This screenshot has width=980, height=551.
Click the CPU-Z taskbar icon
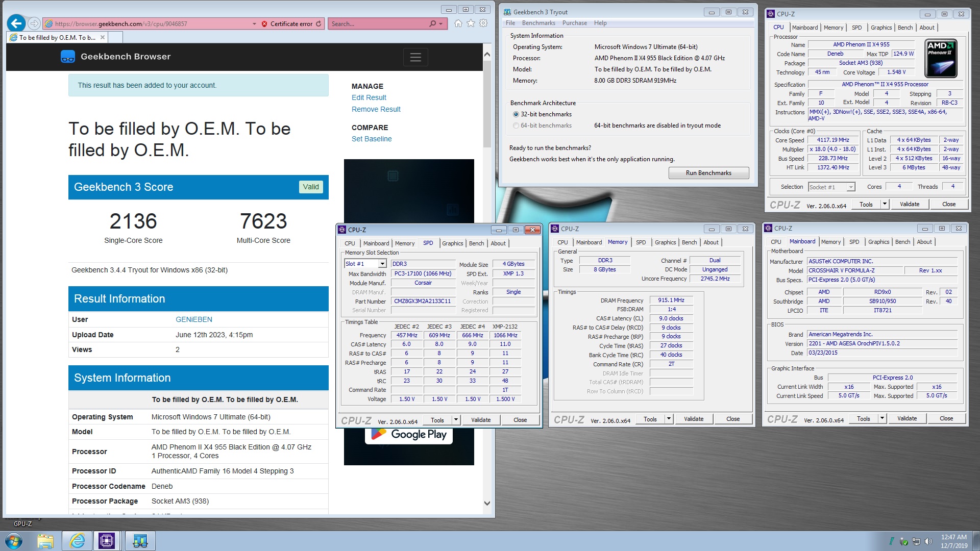click(107, 541)
